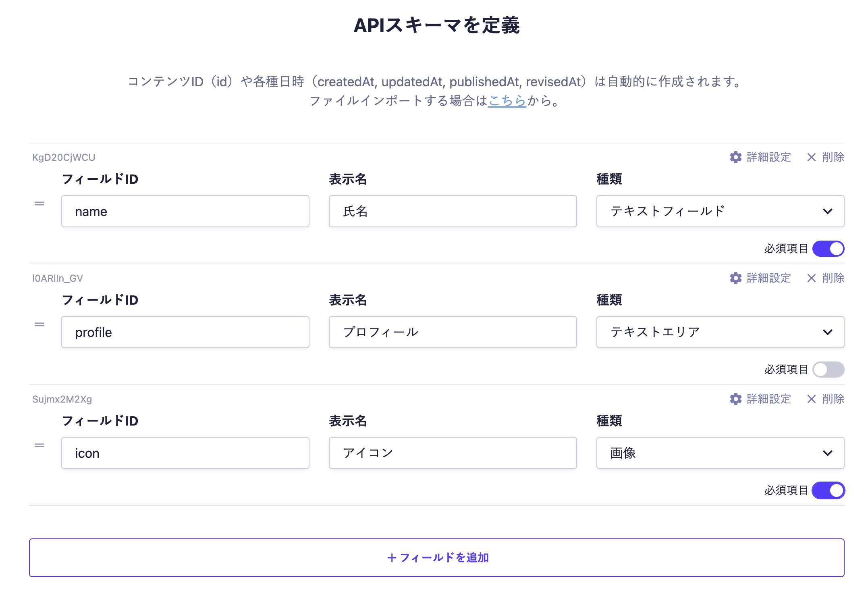Click the X delete icon for the name field

point(811,157)
